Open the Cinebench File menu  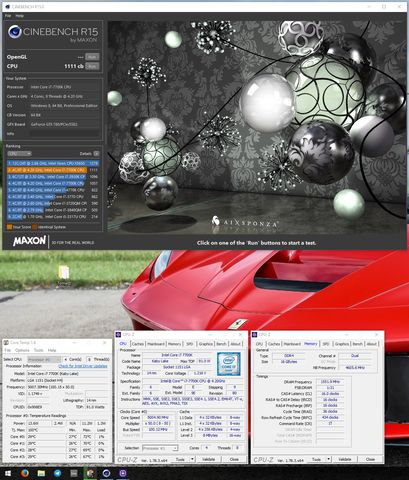(8, 16)
